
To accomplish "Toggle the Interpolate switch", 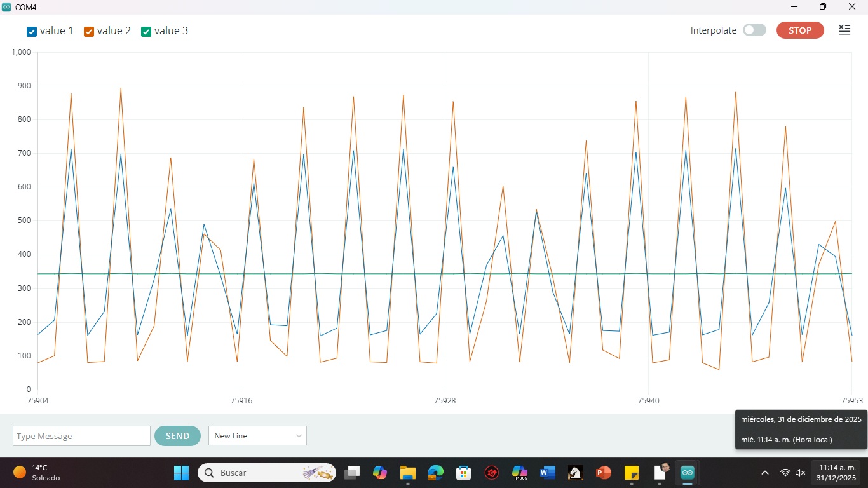I will pyautogui.click(x=755, y=30).
